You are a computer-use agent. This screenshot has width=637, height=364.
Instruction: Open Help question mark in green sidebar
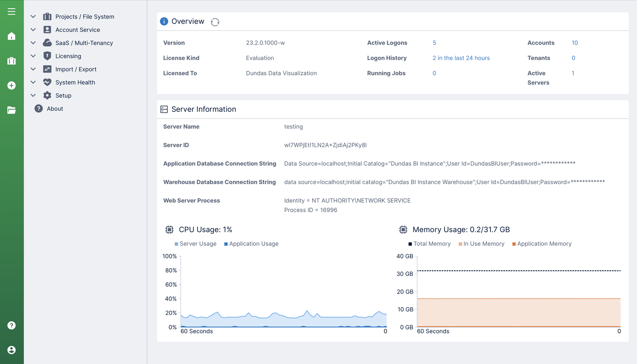pos(12,325)
